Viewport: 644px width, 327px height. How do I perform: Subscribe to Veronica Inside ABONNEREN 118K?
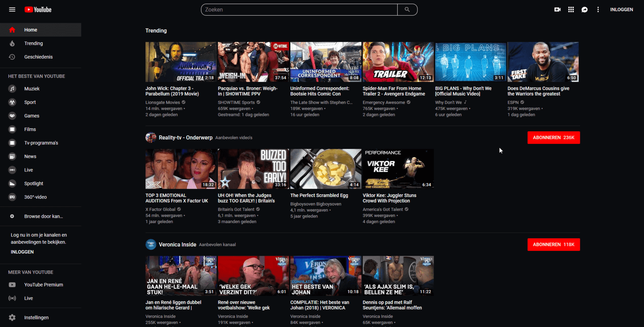[554, 245]
